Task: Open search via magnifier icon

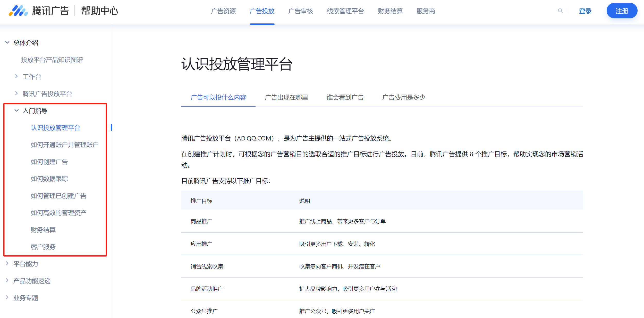Action: 560,11
